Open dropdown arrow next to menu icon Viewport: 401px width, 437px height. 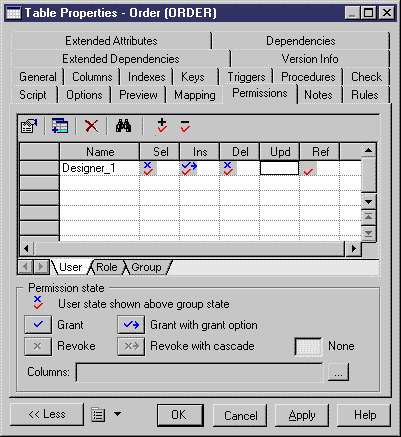tap(117, 414)
